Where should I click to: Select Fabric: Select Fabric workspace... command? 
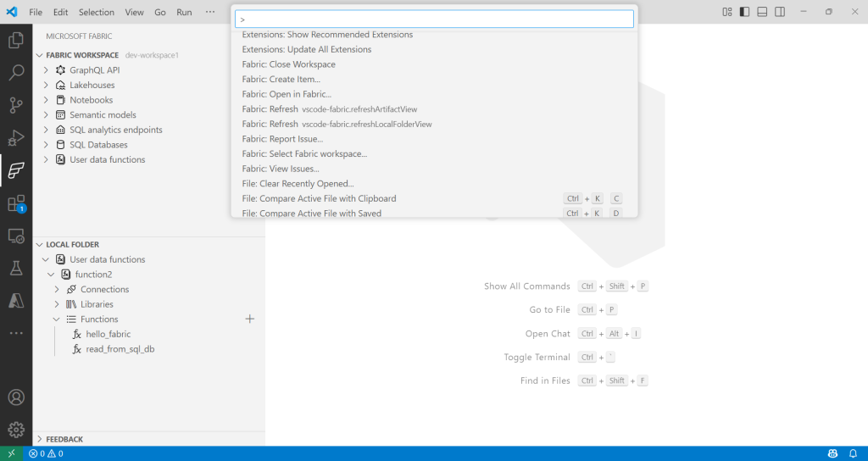pyautogui.click(x=304, y=153)
